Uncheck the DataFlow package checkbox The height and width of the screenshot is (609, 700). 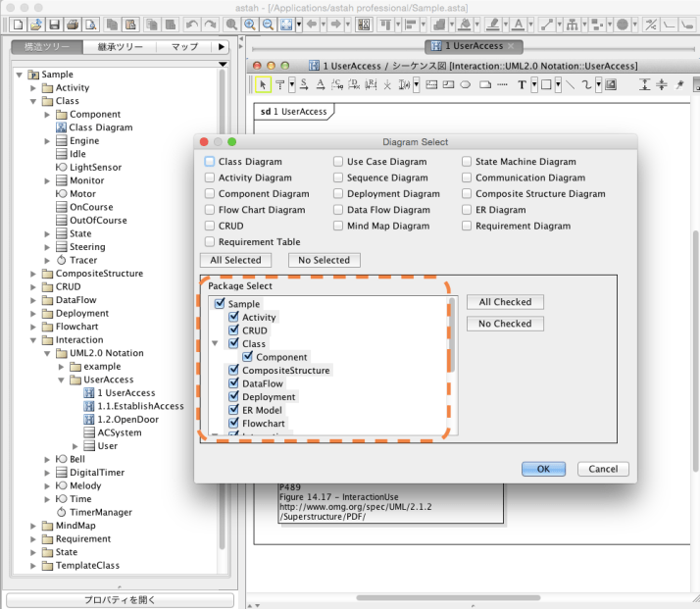click(233, 383)
